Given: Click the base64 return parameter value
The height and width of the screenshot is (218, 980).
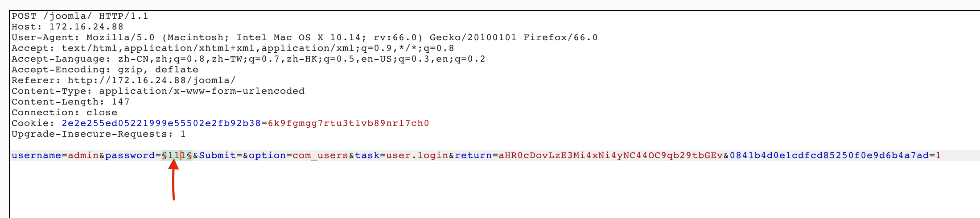Looking at the screenshot, I should [x=610, y=155].
